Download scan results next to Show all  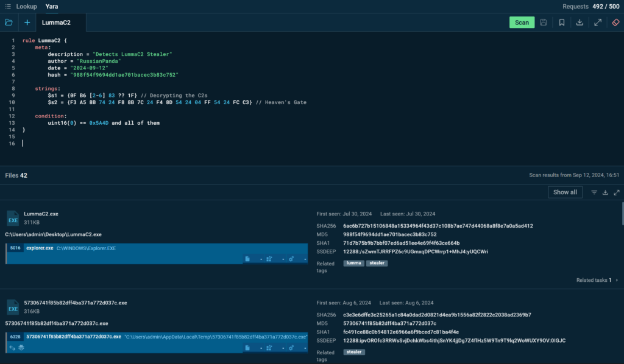606,192
